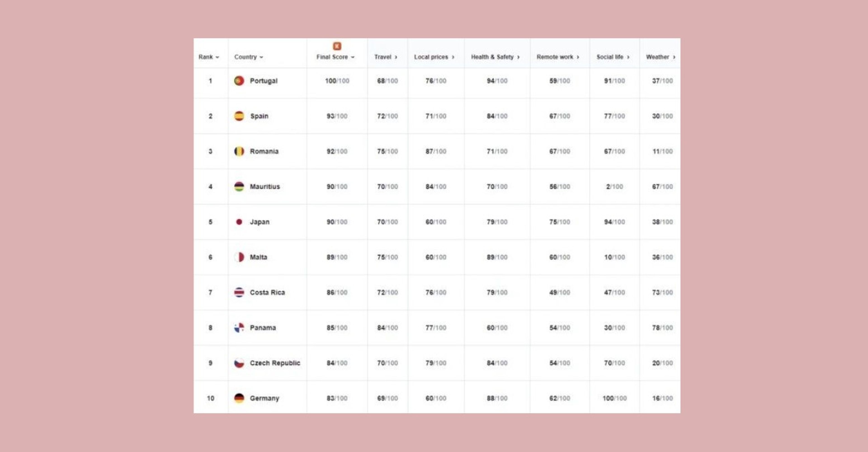The image size is (868, 452).
Task: Expand Health & Safety column
Action: pyautogui.click(x=495, y=57)
